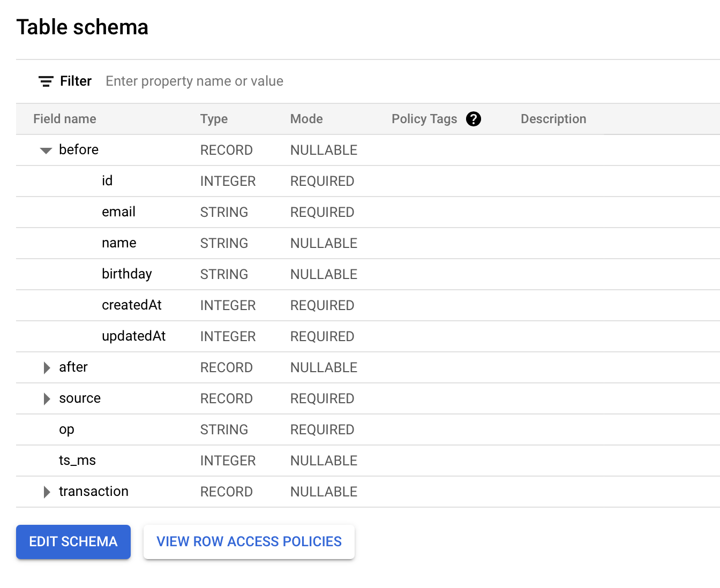Image resolution: width=720 pixels, height=588 pixels.
Task: Collapse the before record field
Action: coord(46,150)
